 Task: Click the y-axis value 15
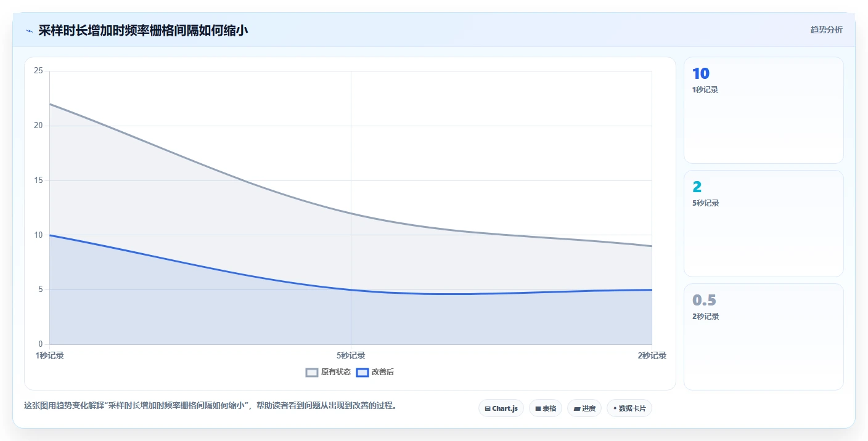38,180
